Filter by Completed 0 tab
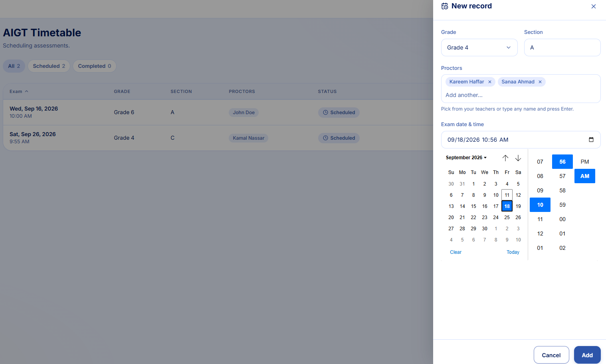The image size is (606, 364). point(95,66)
